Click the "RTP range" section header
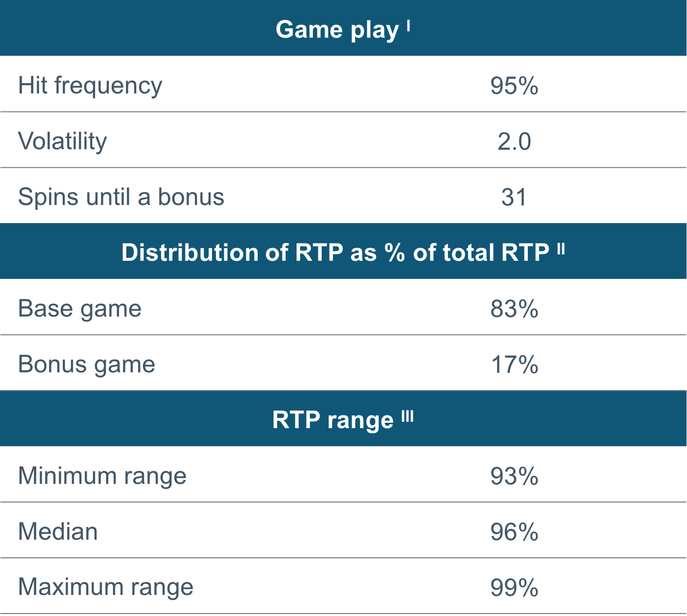 pyautogui.click(x=332, y=420)
